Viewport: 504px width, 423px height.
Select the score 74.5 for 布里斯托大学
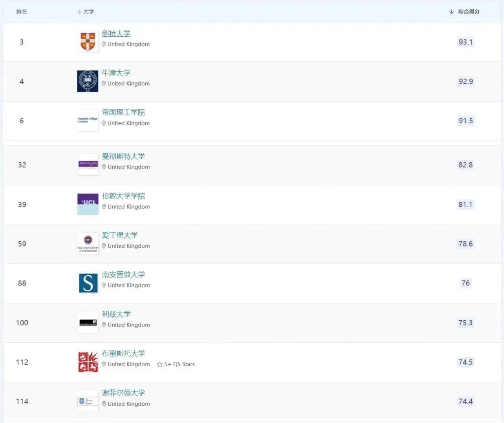(x=465, y=362)
